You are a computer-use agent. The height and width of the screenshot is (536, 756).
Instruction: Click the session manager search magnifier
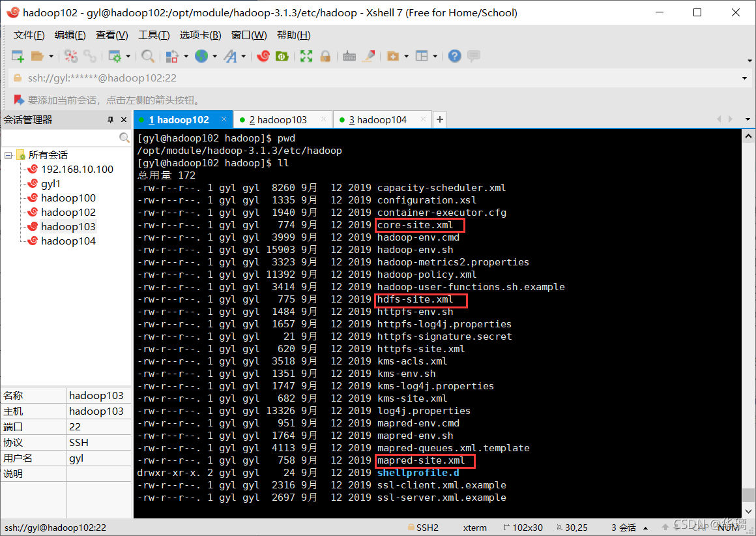click(124, 138)
